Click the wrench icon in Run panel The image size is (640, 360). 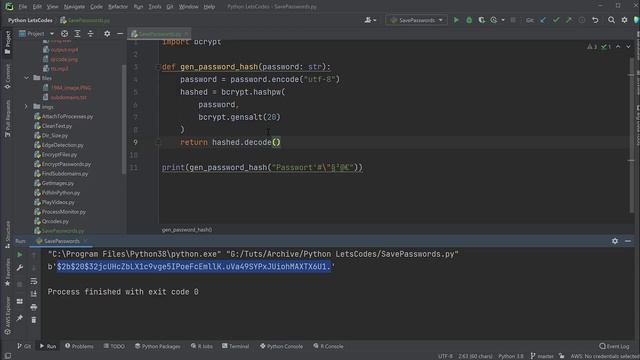pyautogui.click(x=20, y=268)
